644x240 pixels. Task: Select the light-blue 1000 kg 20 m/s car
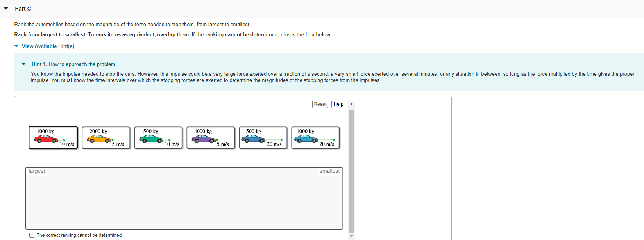pyautogui.click(x=315, y=138)
